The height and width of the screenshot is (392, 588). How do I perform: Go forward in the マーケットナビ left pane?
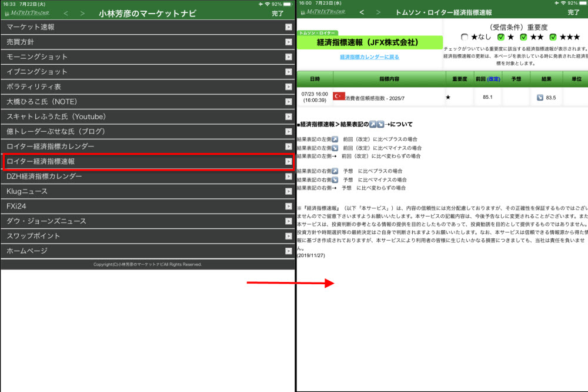(82, 14)
